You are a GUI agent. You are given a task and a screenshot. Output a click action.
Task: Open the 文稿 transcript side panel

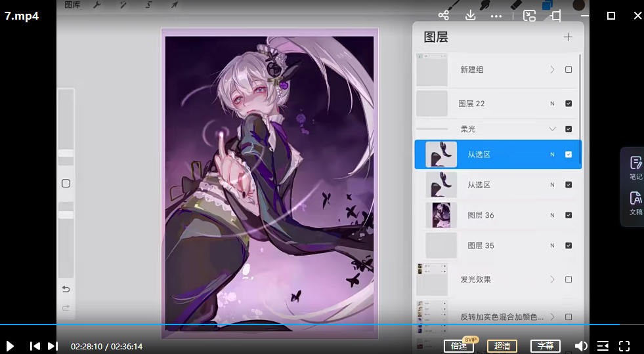pyautogui.click(x=635, y=203)
